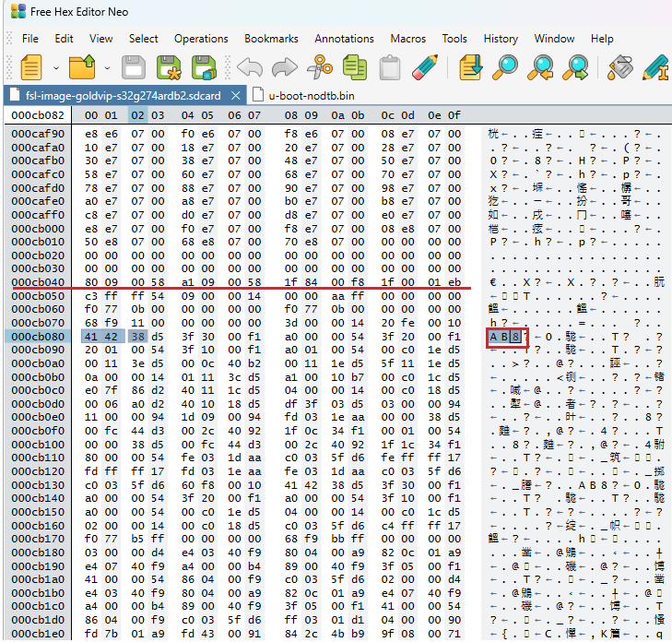
Task: Click row address 000cb080
Action: (38, 337)
